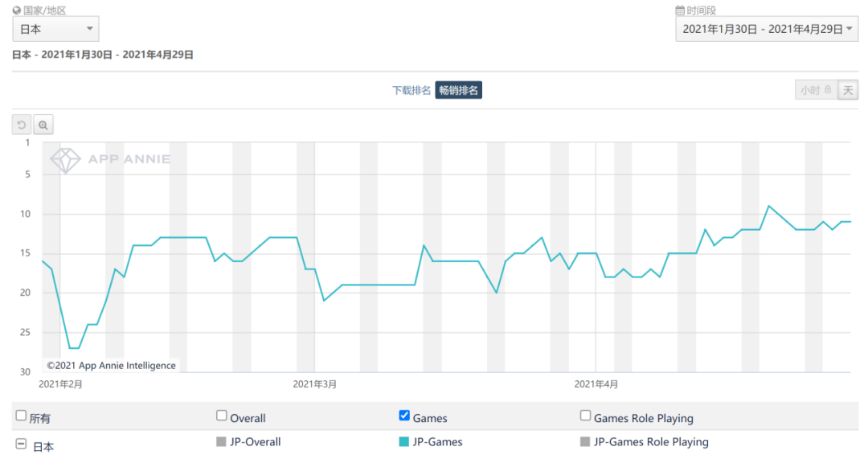Uncheck the Games checkbox

[404, 416]
